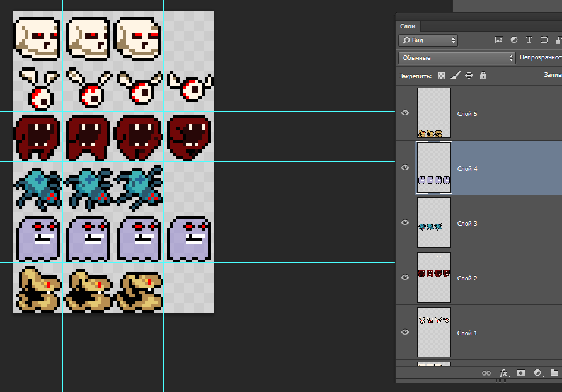Add a layer mask

(520, 373)
